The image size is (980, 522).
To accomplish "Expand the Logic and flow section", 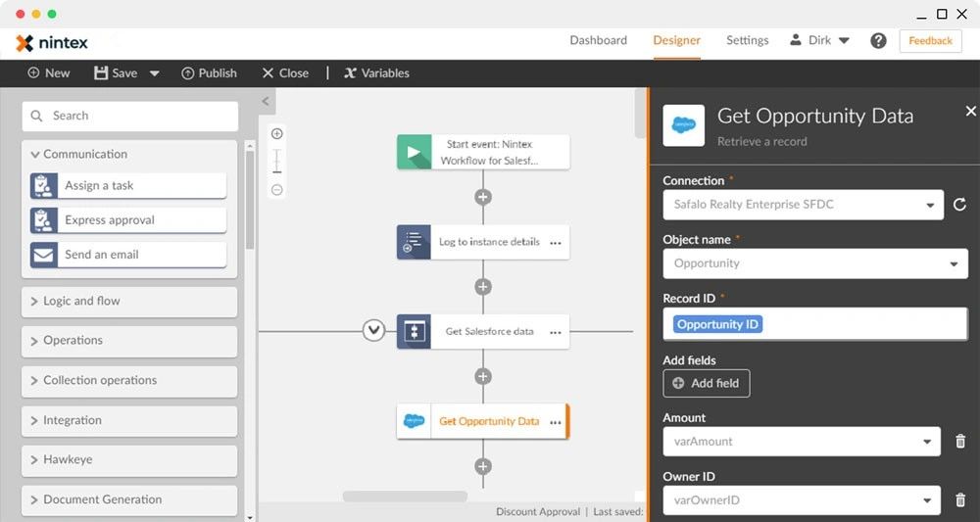I will [129, 301].
